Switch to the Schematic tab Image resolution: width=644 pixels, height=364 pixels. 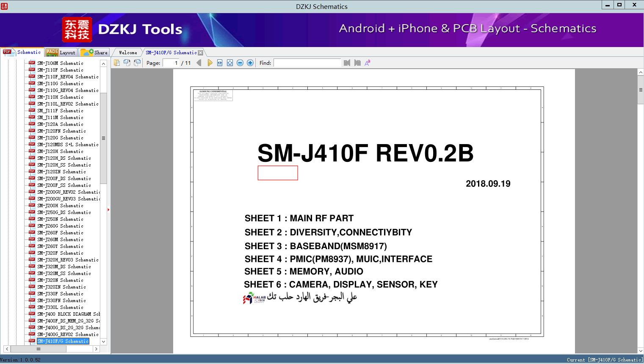point(22,52)
